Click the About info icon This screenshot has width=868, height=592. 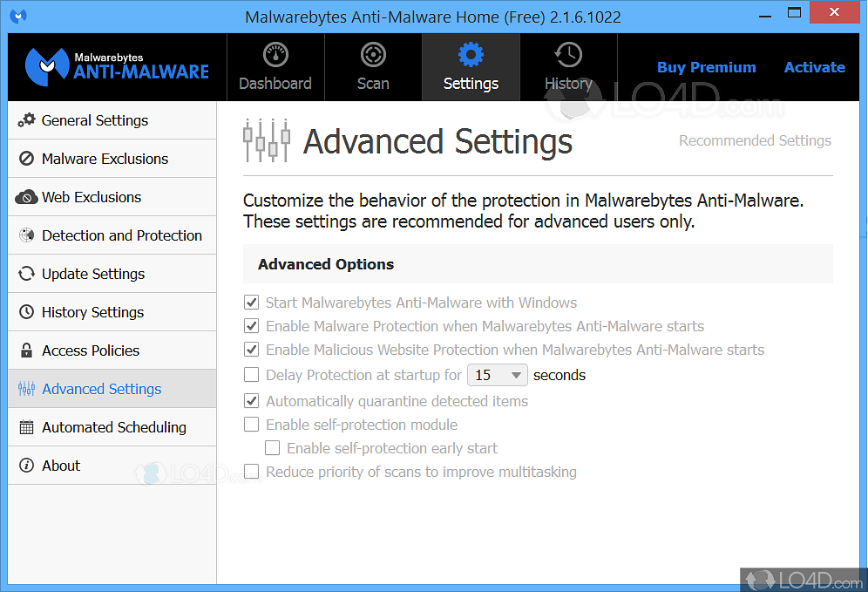tap(26, 466)
